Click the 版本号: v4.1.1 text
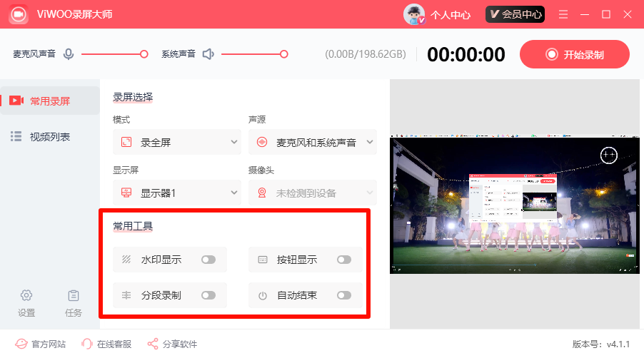The height and width of the screenshot is (358, 644). [601, 344]
